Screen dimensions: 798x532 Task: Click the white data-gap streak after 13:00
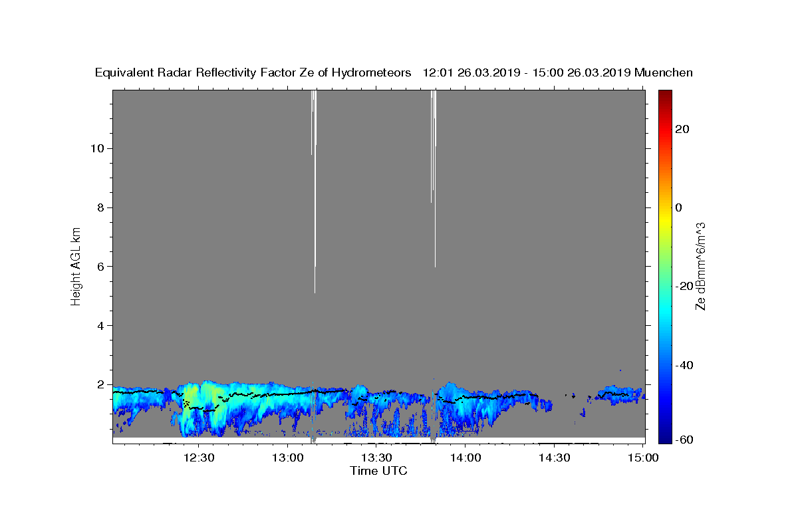[x=314, y=192]
